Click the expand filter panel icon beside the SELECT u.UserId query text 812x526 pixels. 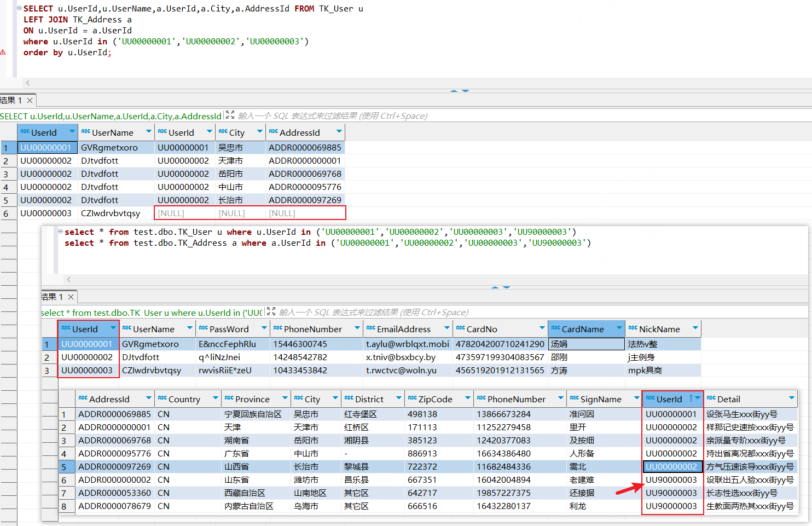[230, 115]
